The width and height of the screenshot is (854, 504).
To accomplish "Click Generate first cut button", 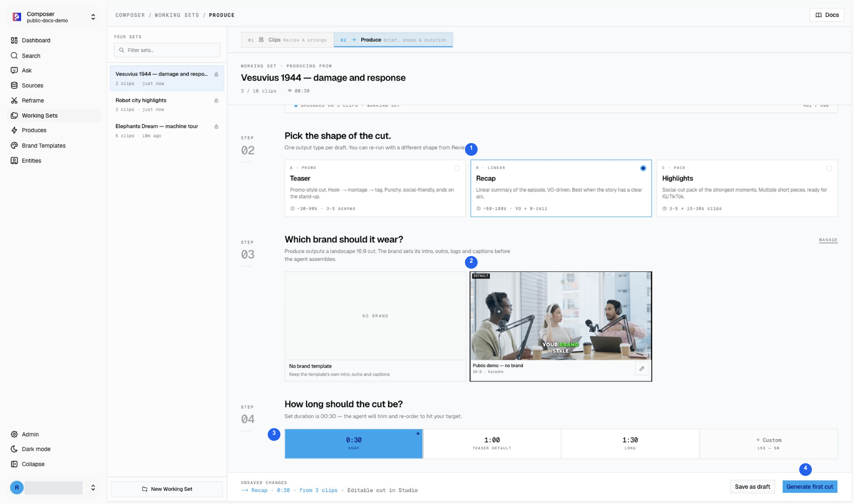I will point(810,487).
